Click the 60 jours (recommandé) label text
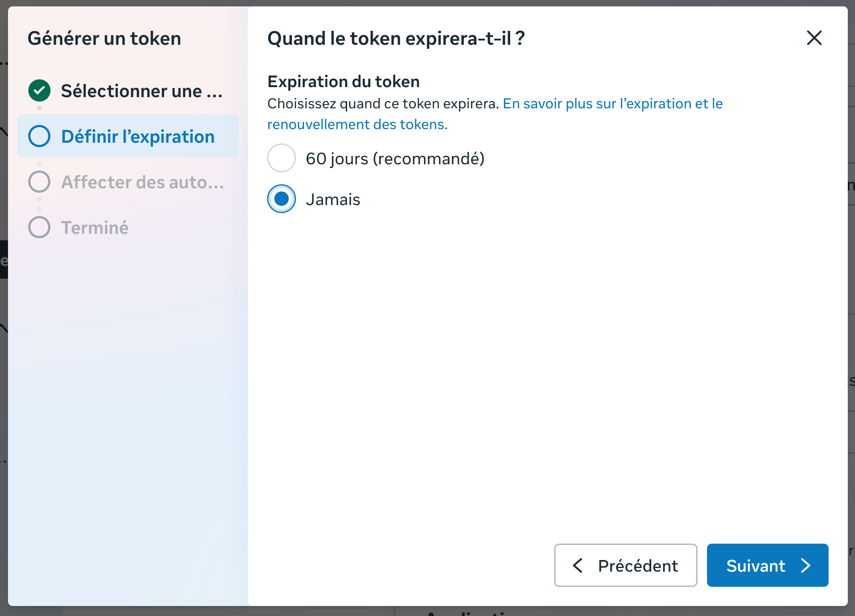855x616 pixels. pos(395,159)
